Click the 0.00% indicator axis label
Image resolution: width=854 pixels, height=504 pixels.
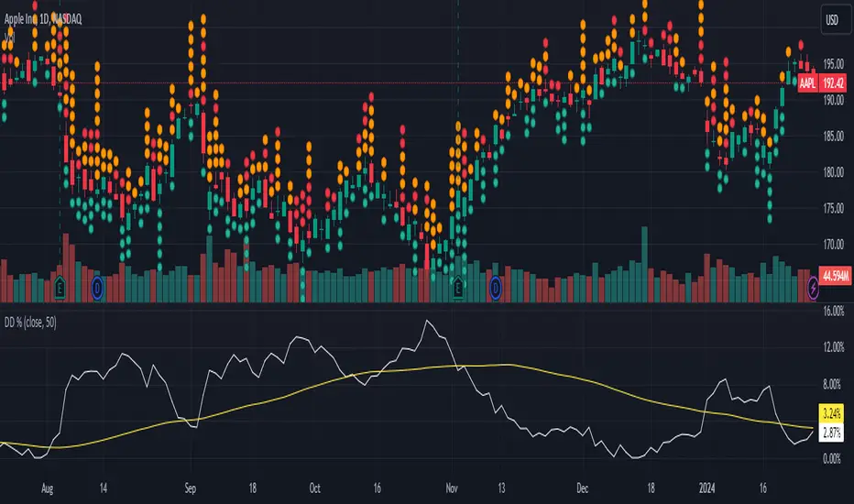point(832,459)
